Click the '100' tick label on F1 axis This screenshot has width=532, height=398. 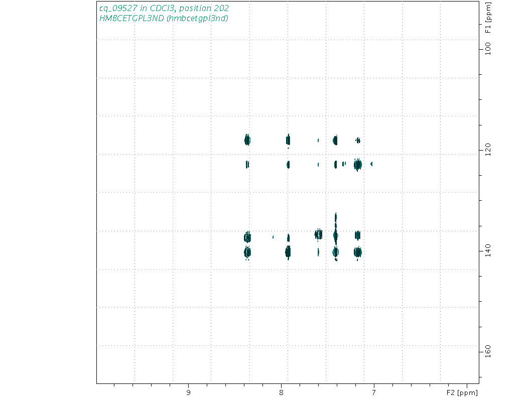(487, 49)
